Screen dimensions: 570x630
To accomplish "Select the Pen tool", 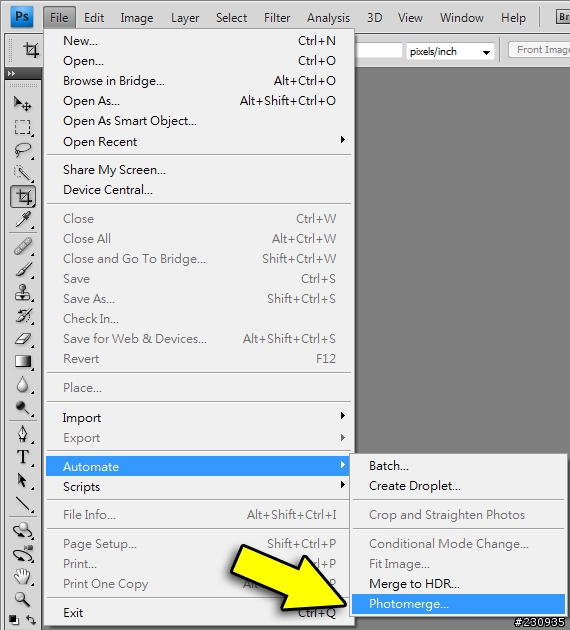I will coord(22,434).
